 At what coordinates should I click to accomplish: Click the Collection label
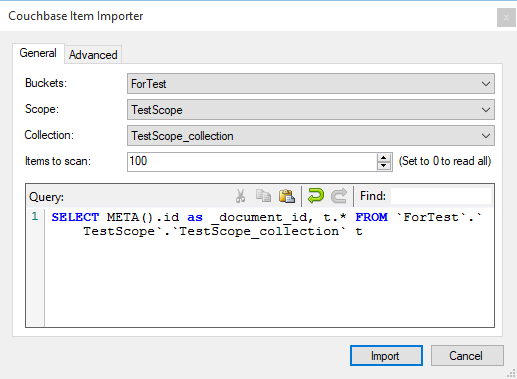[49, 135]
